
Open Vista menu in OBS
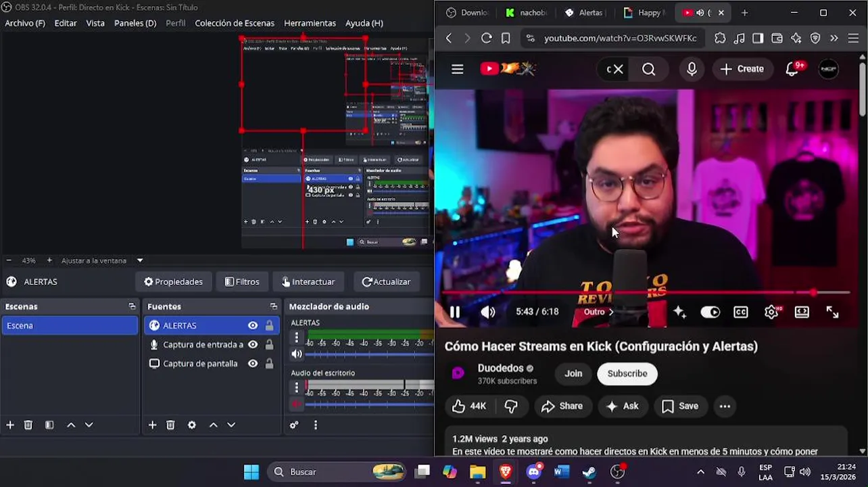[x=95, y=23]
